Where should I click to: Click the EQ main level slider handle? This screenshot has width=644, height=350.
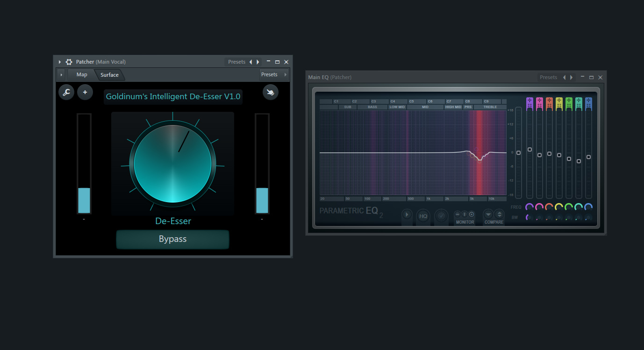click(x=518, y=153)
